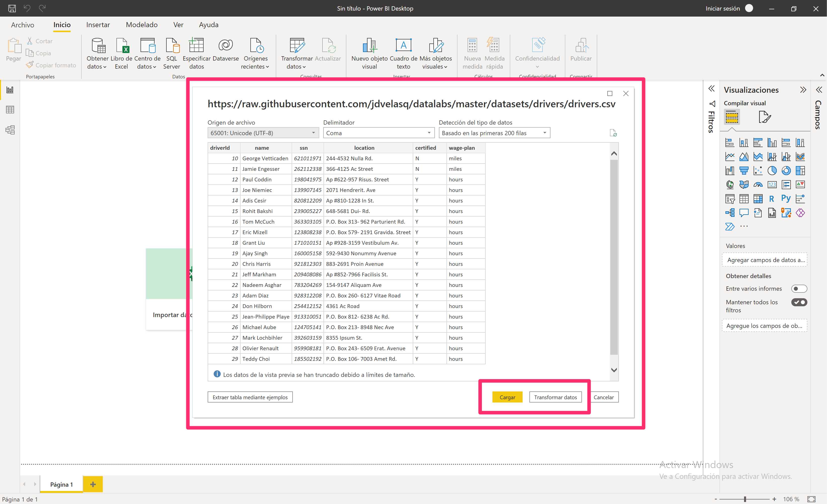The image size is (827, 504).
Task: Click Transformar datos ribbon icon
Action: click(297, 45)
